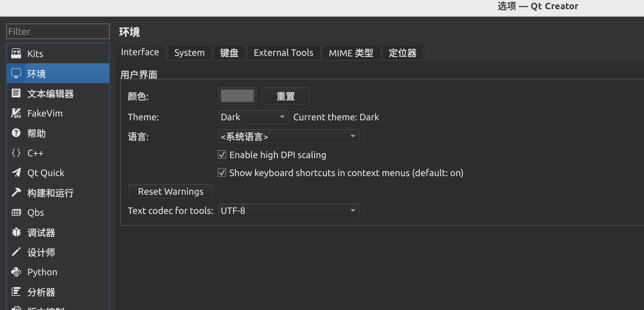Screen dimensions: 644x310
Task: Click the 重置 color reset button
Action: 286,96
